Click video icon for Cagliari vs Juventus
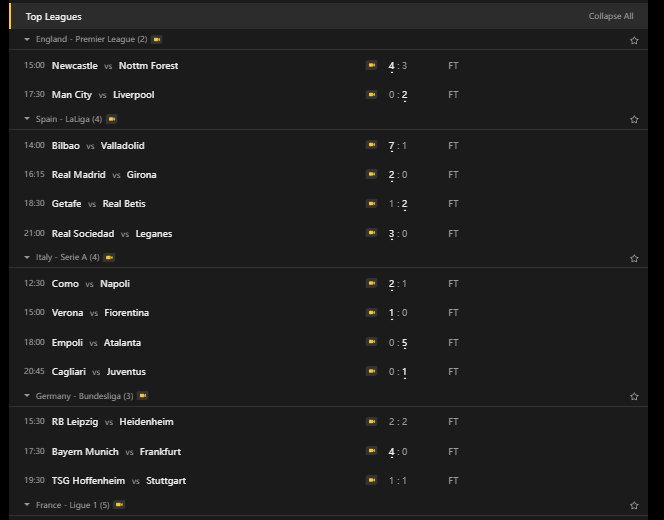This screenshot has height=520, width=664. click(x=371, y=372)
